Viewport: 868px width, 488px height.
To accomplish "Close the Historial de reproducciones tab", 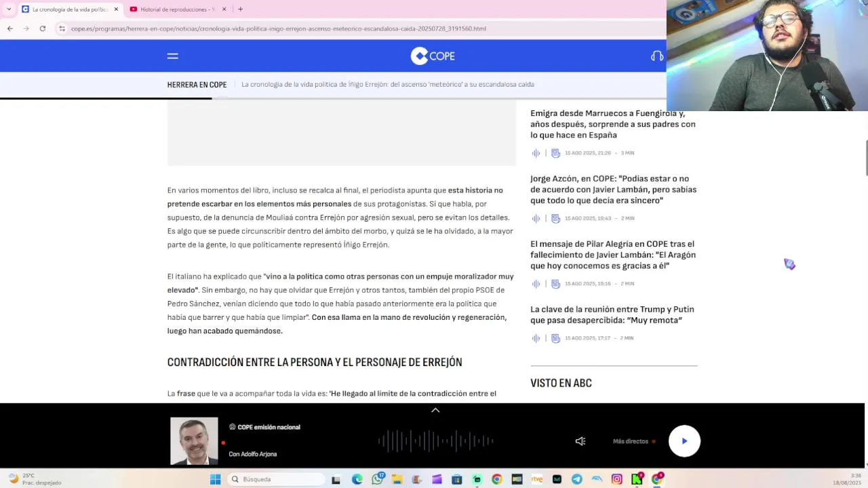I will [224, 9].
